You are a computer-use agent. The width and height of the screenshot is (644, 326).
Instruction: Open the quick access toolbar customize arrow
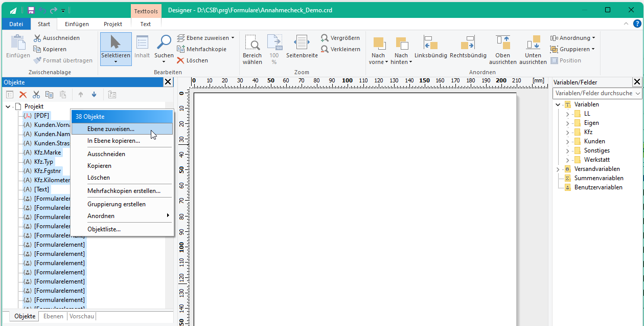coord(63,10)
